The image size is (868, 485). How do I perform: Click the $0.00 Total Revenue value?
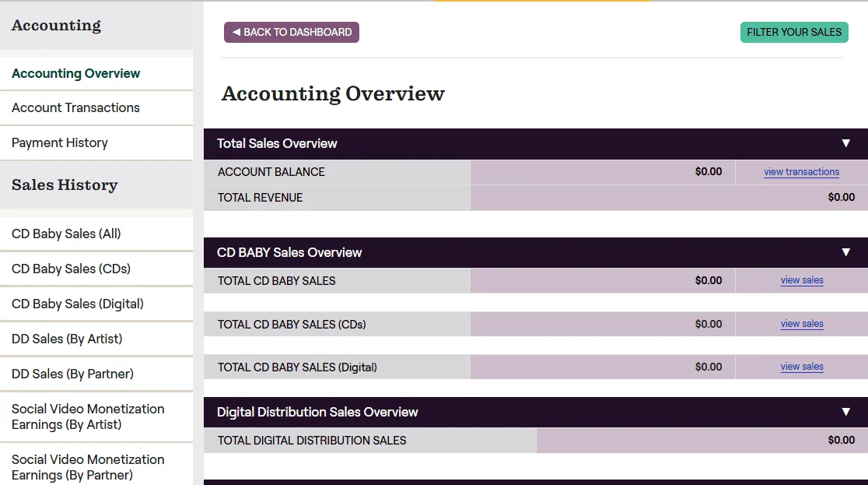click(x=842, y=197)
